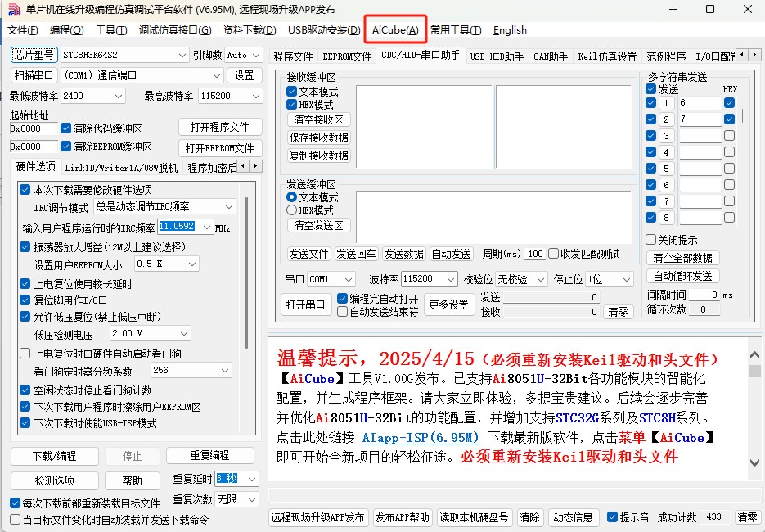Viewport: 765px width, 532px height.
Task: Switch to the 程序文件 tab
Action: 293,56
